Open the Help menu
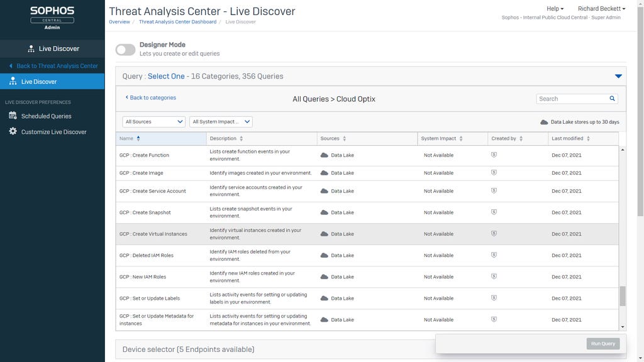 point(555,9)
